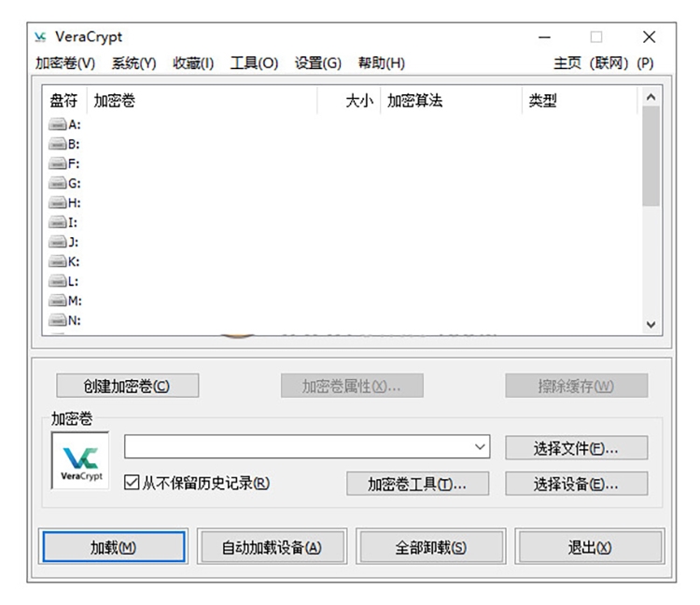Screen dimensions: 700x605
Task: Expand the volume path dropdown arrow
Action: point(481,447)
